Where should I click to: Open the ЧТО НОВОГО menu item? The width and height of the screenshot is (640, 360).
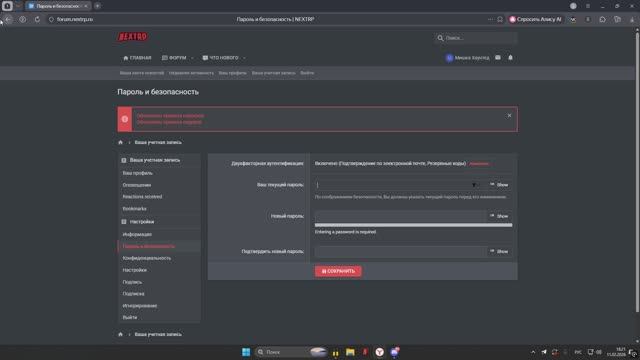click(220, 58)
